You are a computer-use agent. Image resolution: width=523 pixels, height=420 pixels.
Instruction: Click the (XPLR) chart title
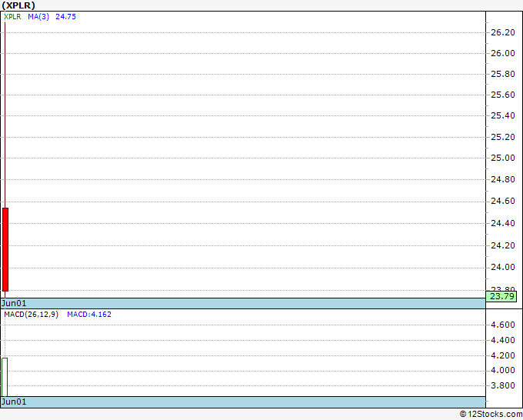click(x=18, y=5)
